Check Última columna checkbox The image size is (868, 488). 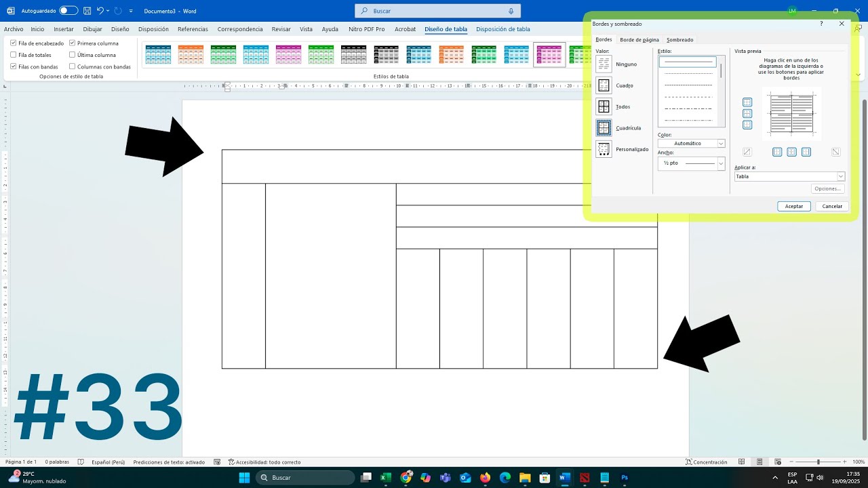(72, 55)
